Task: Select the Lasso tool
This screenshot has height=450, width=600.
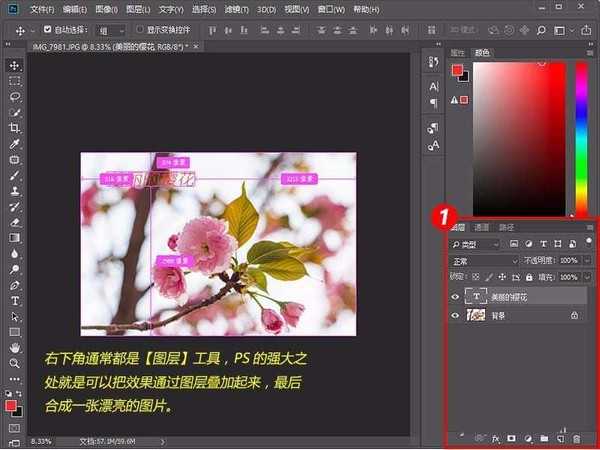Action: tap(15, 97)
